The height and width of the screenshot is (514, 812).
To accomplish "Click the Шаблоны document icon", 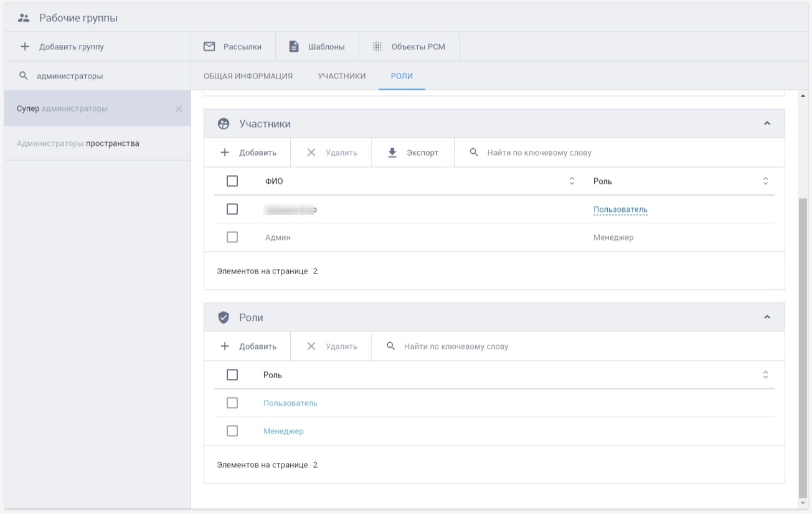I will pyautogui.click(x=294, y=47).
